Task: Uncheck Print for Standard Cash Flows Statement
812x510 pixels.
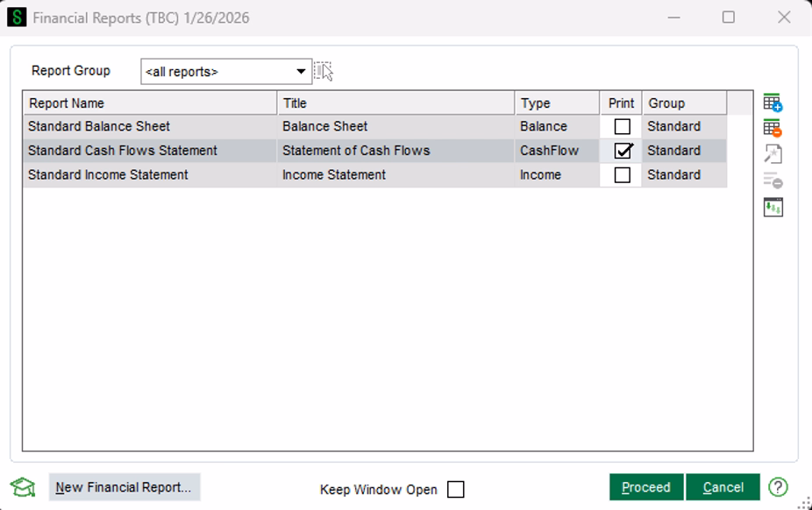Action: [x=622, y=151]
